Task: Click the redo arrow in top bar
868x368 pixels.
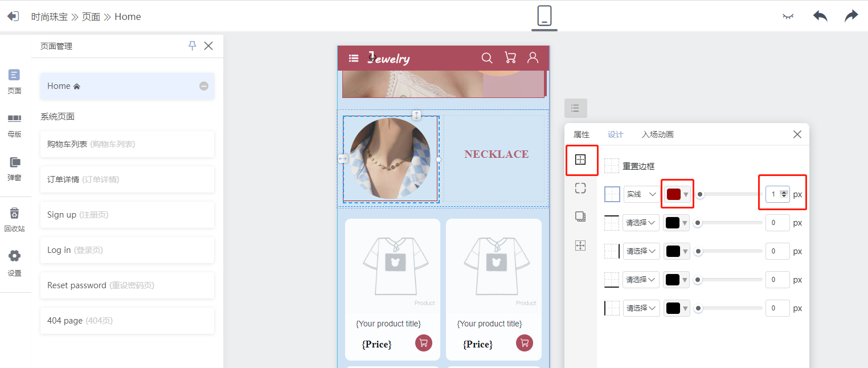Action: point(851,16)
